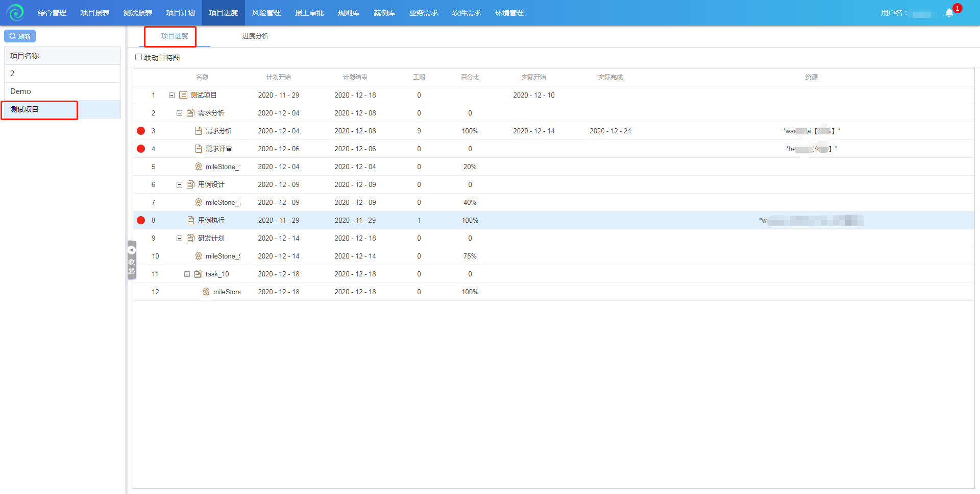This screenshot has height=494, width=980.
Task: Click the folder icon beside 用例设计
Action: 190,184
